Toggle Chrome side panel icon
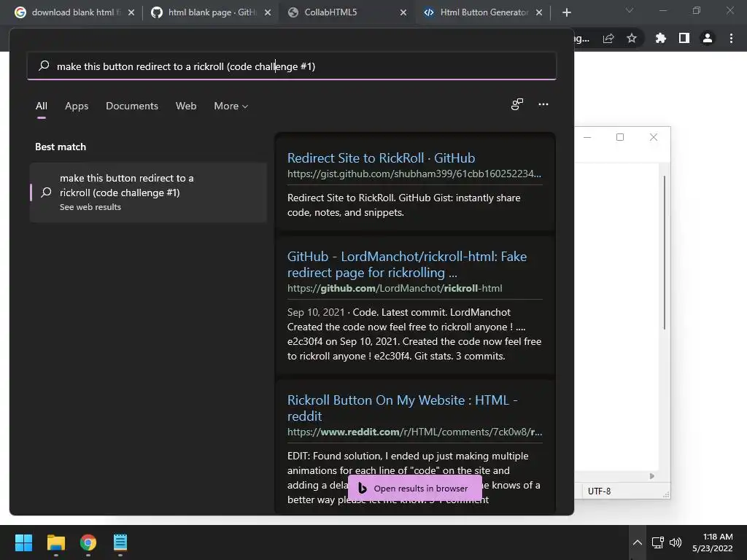Screen dimensions: 747x560 point(684,38)
